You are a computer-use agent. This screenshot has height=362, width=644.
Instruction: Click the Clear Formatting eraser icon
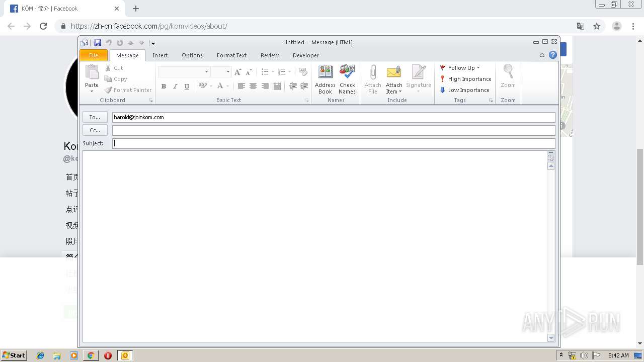pos(303,72)
